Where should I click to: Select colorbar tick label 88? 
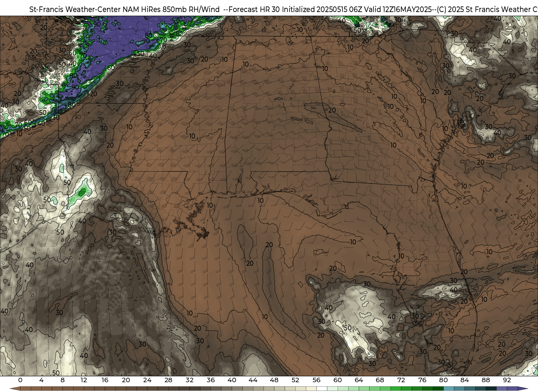[486, 380]
